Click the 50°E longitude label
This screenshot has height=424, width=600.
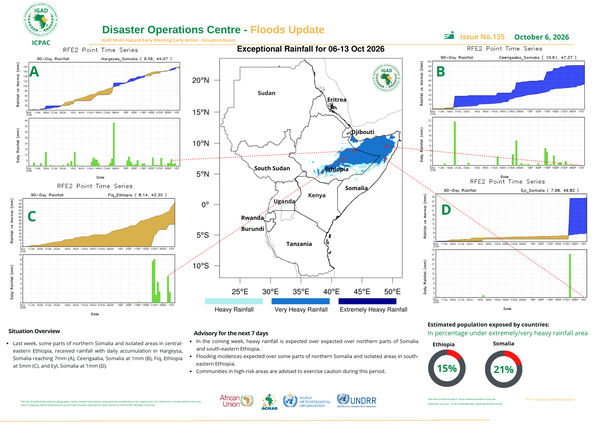[x=392, y=292]
